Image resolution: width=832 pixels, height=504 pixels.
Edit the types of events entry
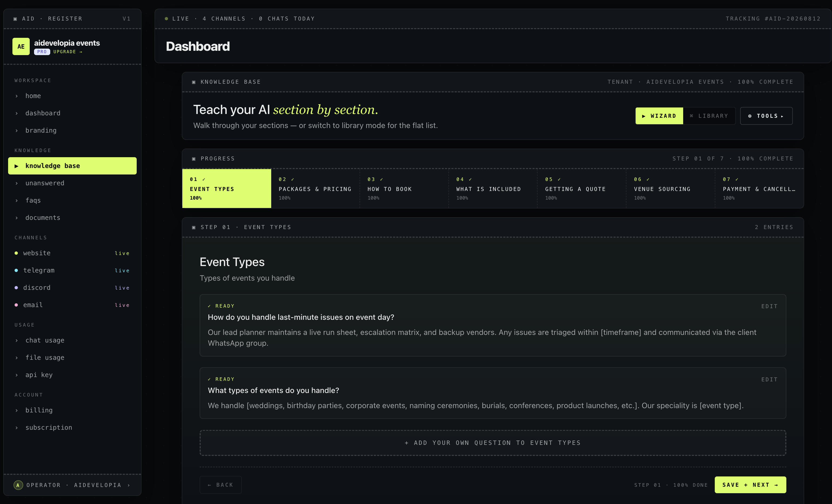tap(769, 379)
